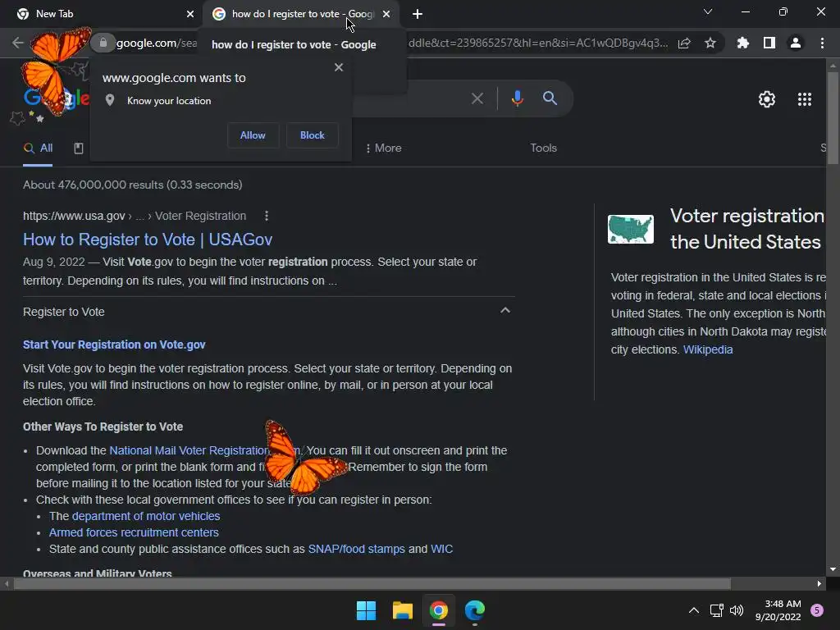
Task: Open the notification count badge
Action: click(817, 610)
